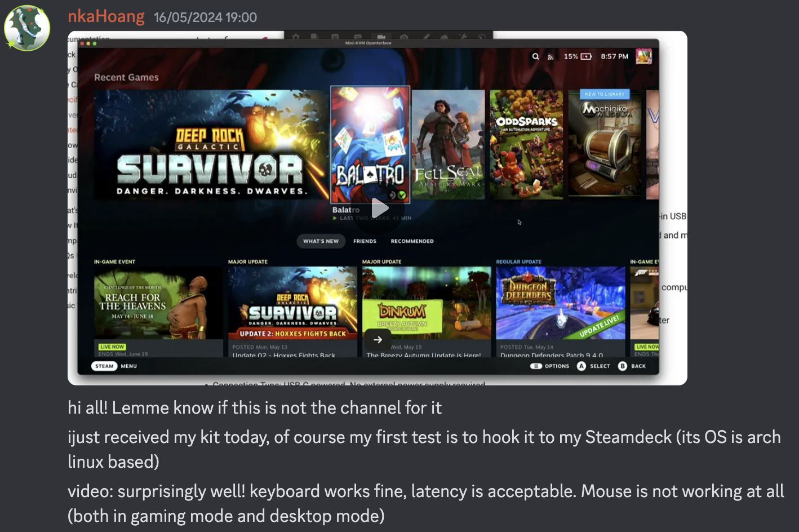Select the Fell Seal Arbiter's Mark cover

coord(449,144)
